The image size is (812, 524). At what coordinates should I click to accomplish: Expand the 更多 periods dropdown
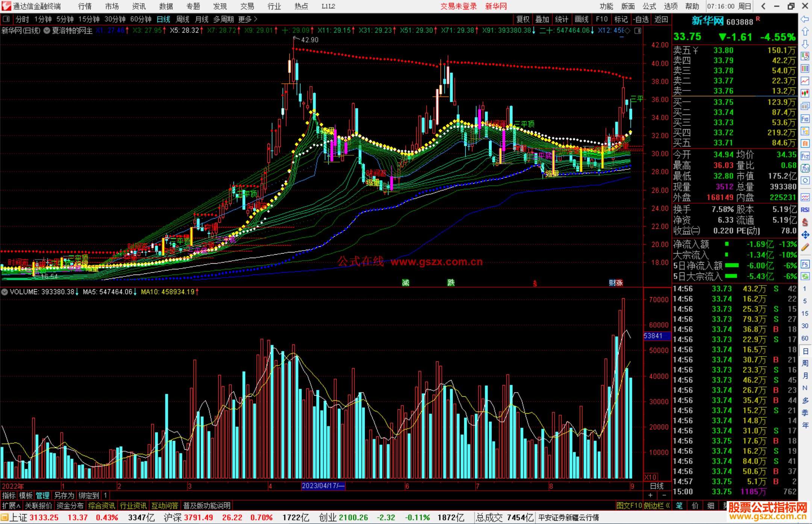247,19
